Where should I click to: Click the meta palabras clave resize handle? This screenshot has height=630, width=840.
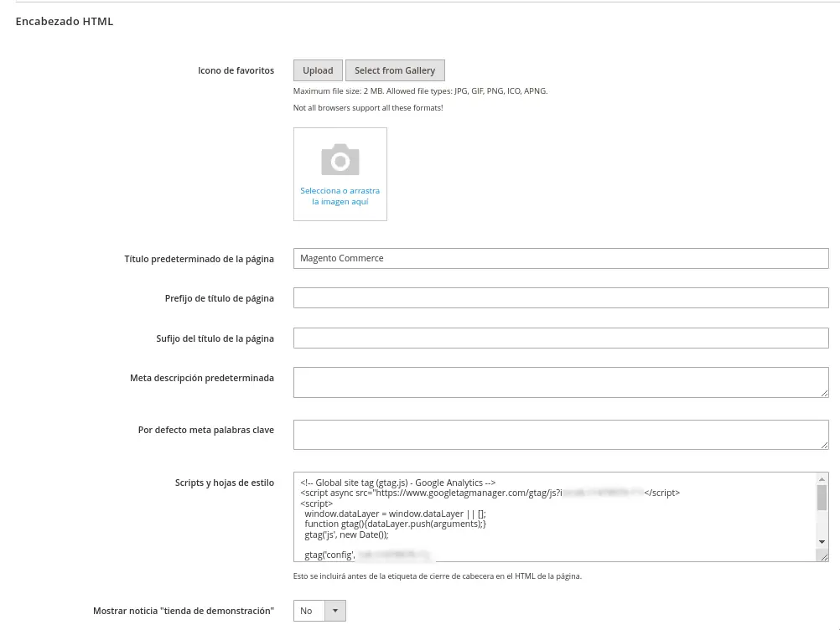tap(824, 446)
